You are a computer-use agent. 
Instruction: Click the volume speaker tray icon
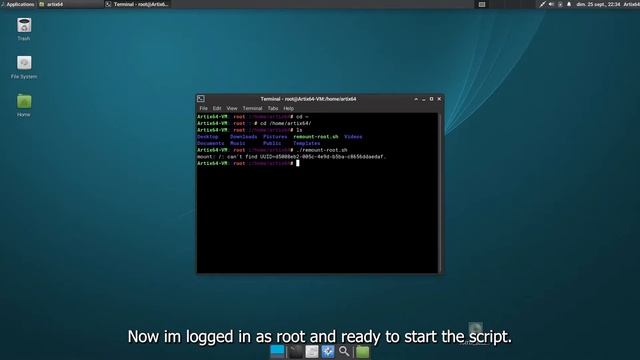551,4
